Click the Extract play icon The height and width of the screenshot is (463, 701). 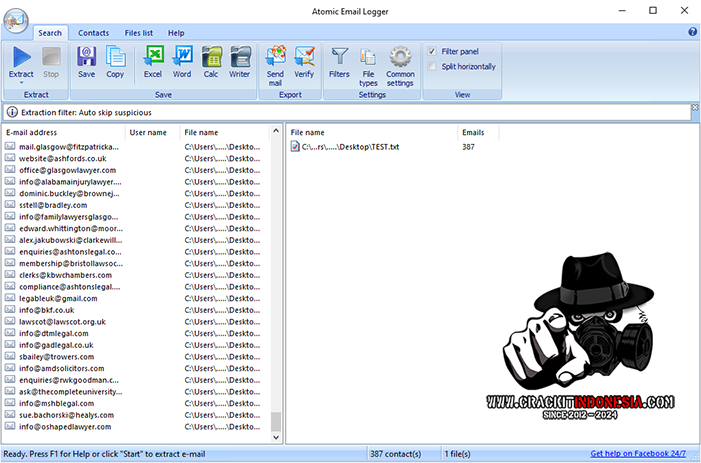tap(21, 57)
